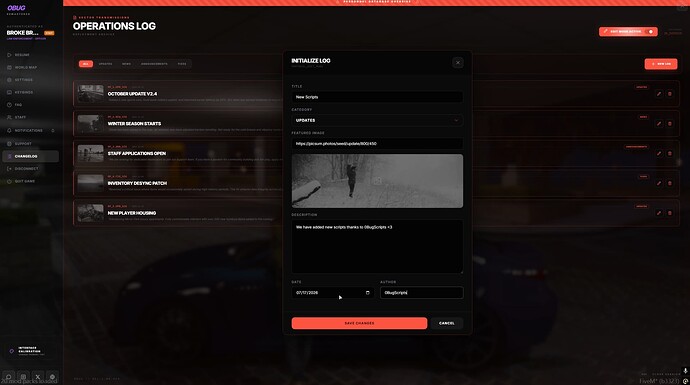Image resolution: width=690 pixels, height=385 pixels.
Task: Click the Inventory Desync Patch title
Action: click(137, 183)
